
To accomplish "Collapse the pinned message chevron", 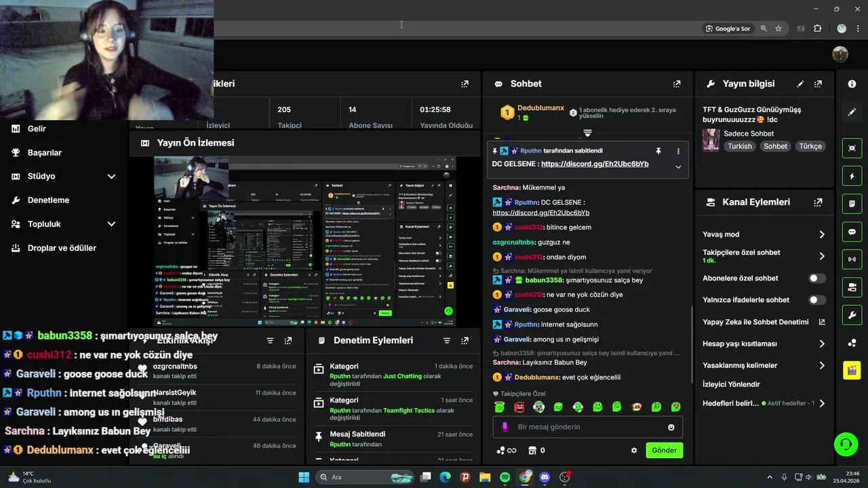I will click(x=678, y=167).
